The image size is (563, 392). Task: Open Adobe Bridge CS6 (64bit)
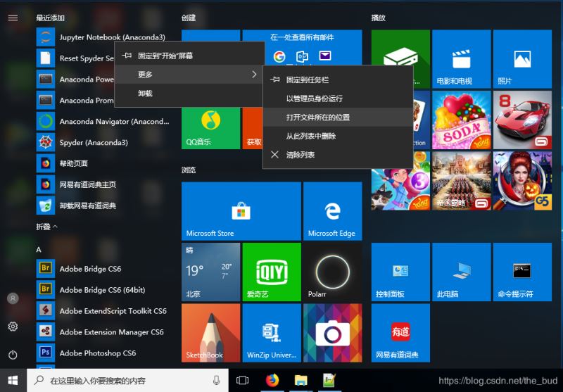click(x=103, y=290)
